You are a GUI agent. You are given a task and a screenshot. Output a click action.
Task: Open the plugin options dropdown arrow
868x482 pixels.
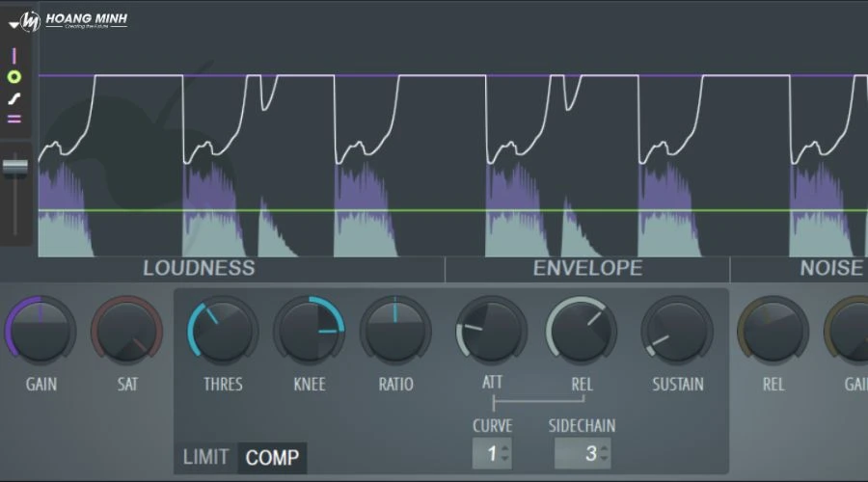pyautogui.click(x=14, y=25)
